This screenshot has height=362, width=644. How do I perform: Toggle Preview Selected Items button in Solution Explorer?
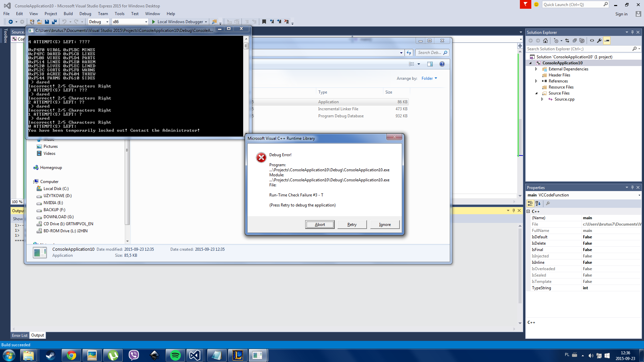click(607, 41)
